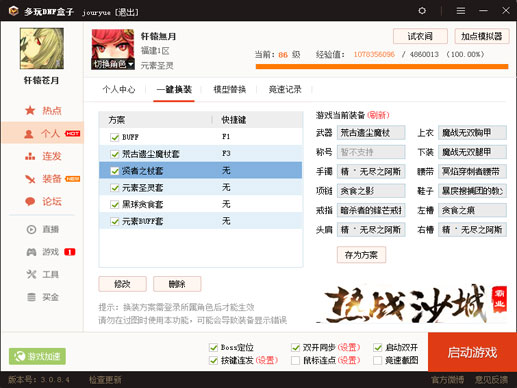Click the 多玩DNF盒子 logo icon
517x388 pixels.
pos(13,11)
